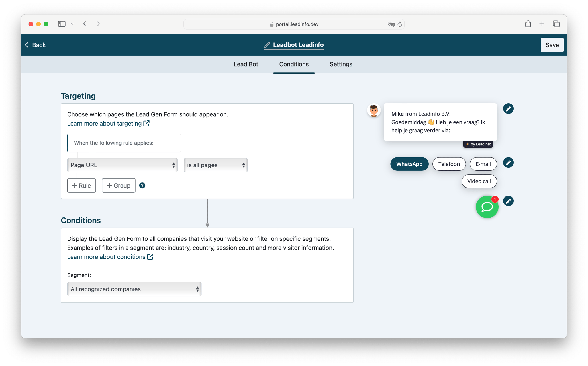Click the Share icon in Safari toolbar
The image size is (588, 366).
point(528,24)
